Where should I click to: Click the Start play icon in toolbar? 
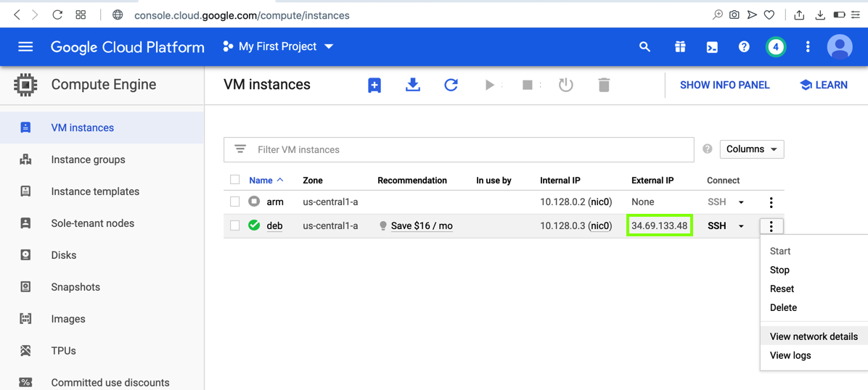pyautogui.click(x=489, y=86)
